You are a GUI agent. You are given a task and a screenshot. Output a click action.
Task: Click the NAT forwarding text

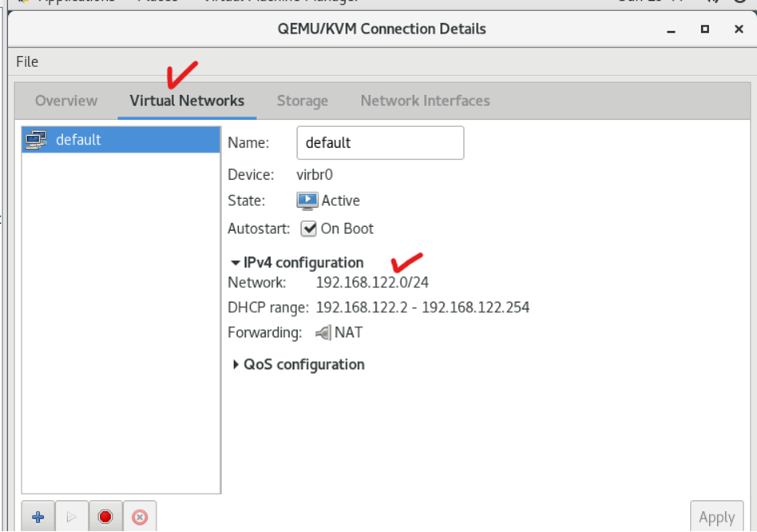(x=349, y=332)
